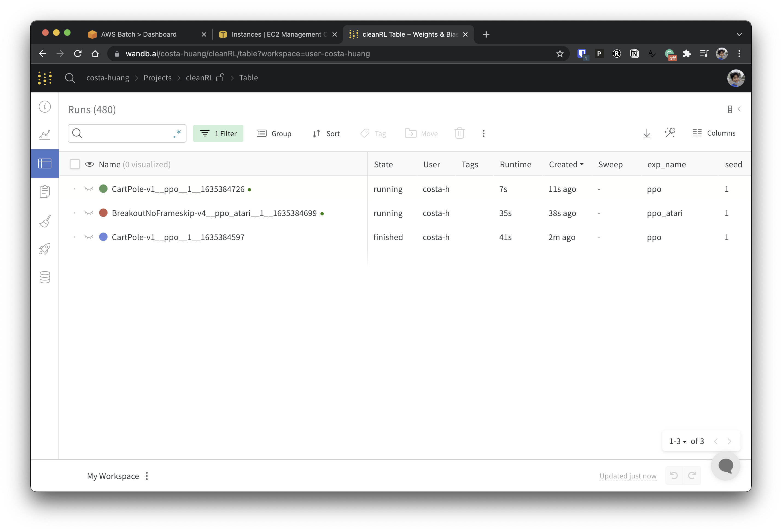Open the Sweeps broom sidebar icon
This screenshot has width=782, height=532.
[x=45, y=221]
